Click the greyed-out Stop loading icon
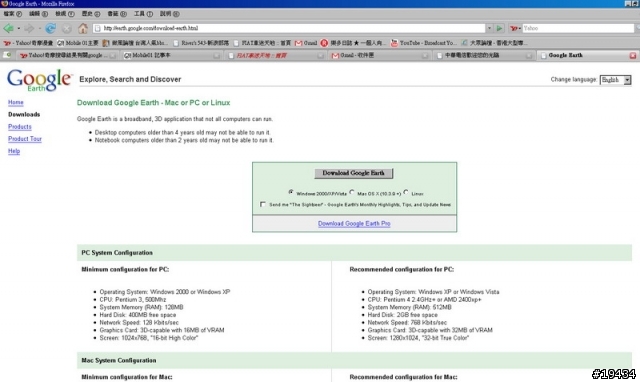The image size is (640, 382). tap(67, 29)
